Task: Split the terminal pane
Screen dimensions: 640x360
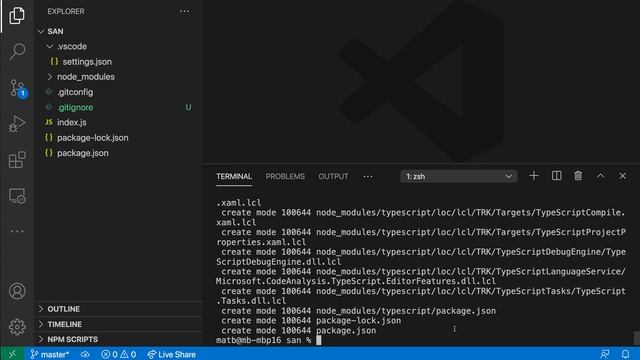Action: [556, 176]
